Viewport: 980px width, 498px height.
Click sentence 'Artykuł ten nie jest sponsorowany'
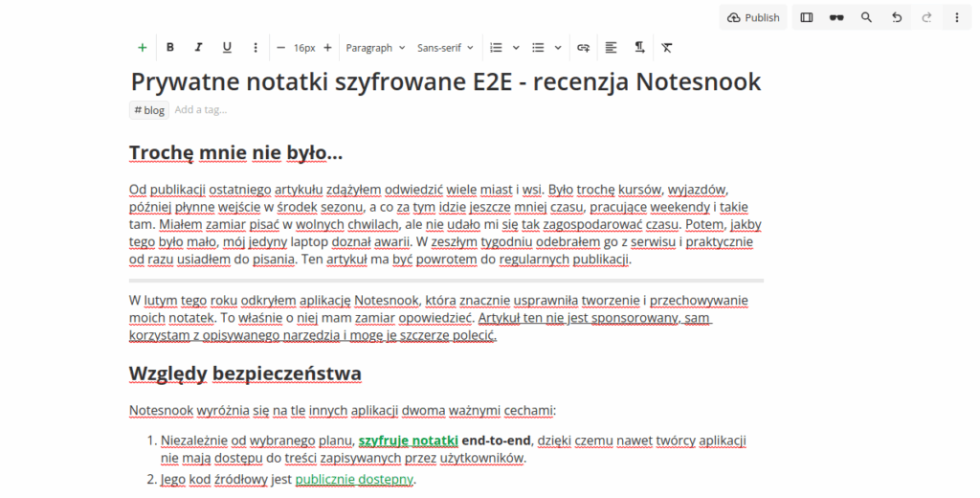coord(579,318)
